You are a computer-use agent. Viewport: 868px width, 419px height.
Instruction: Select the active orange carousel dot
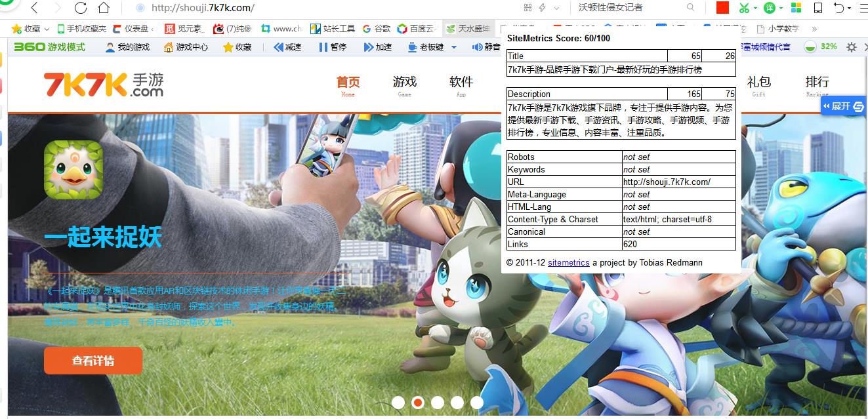click(x=418, y=403)
